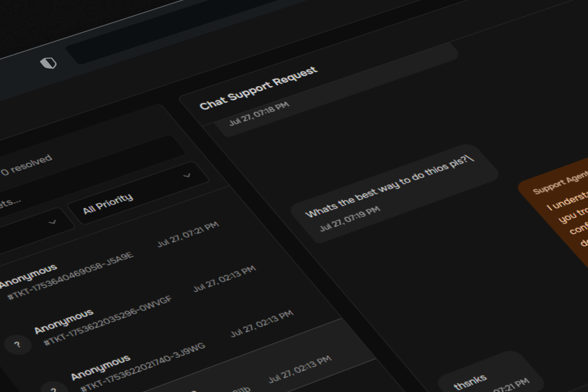This screenshot has width=588, height=392.
Task: Open the status filter dropdown chevron
Action: pyautogui.click(x=52, y=222)
